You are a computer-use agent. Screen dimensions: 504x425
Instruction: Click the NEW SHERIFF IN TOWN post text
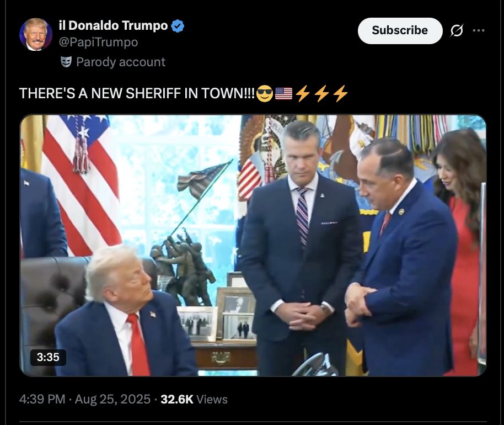click(x=137, y=94)
